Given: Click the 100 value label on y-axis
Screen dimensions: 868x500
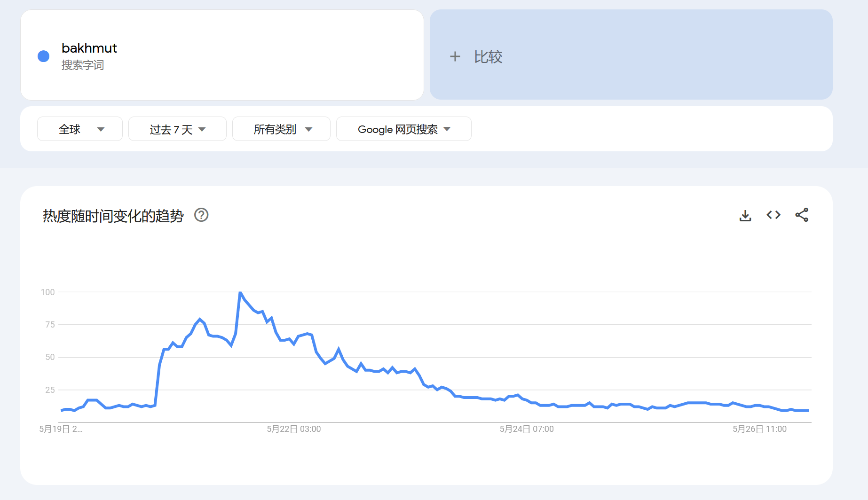Looking at the screenshot, I should 48,292.
